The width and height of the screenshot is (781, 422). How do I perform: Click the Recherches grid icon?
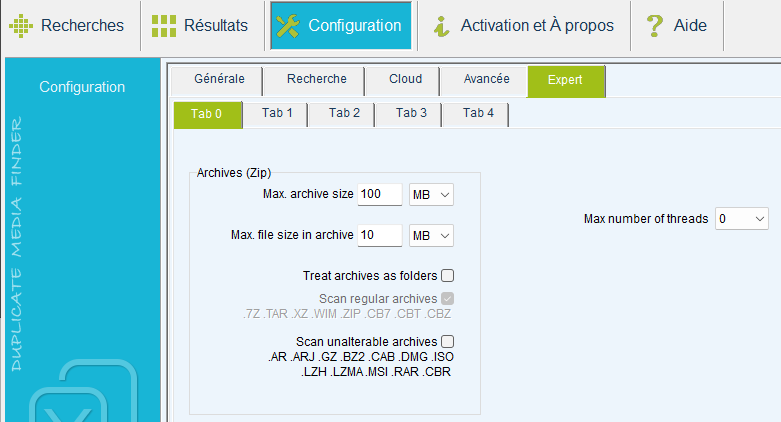(x=21, y=25)
